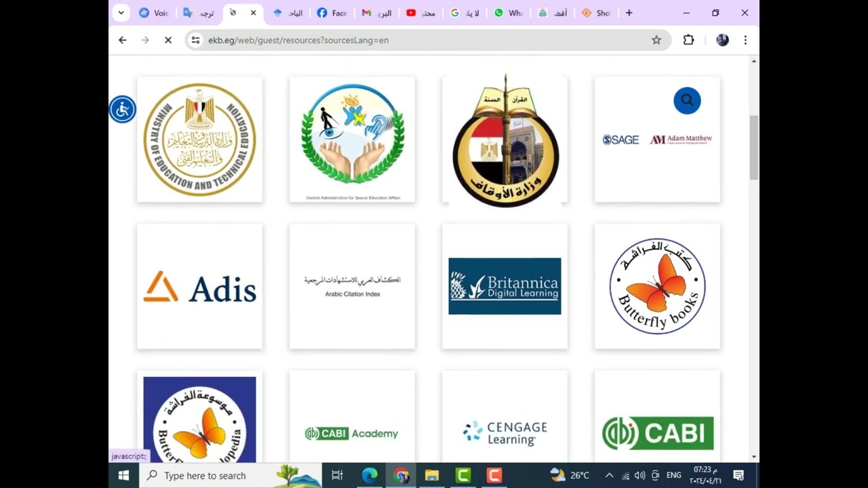Switch to the Google Translate tab
Viewport: 868px width, 488px height.
pos(199,13)
